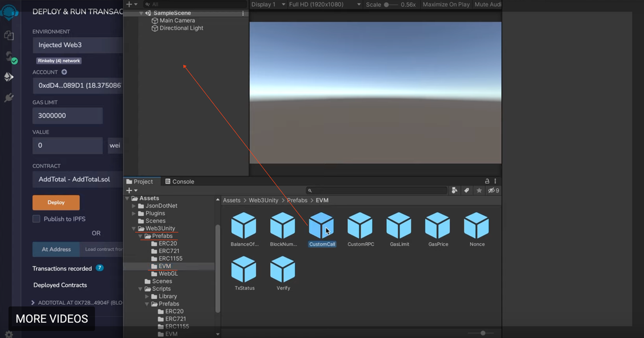Screen dimensions: 644x338
Task: Click Search by Type icon in Project panel
Action: 454,190
